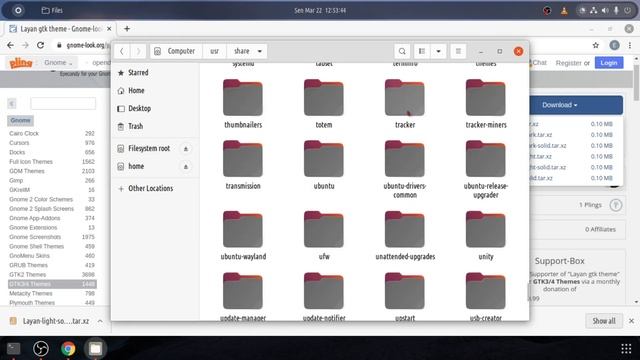This screenshot has width=640, height=360.
Task: Open the Chrome three-dot menu
Action: click(x=630, y=45)
